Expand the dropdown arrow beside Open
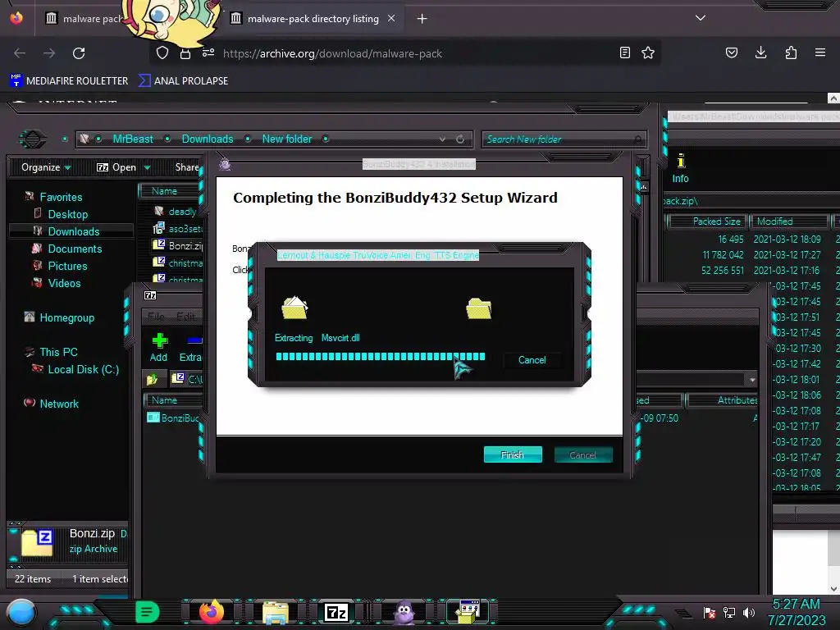The image size is (840, 630). pos(147,167)
